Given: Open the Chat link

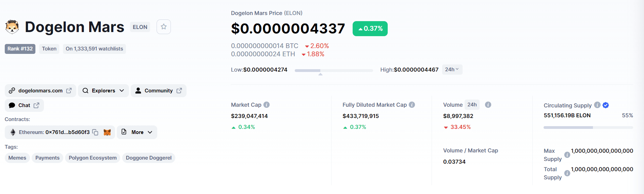Looking at the screenshot, I should [24, 105].
